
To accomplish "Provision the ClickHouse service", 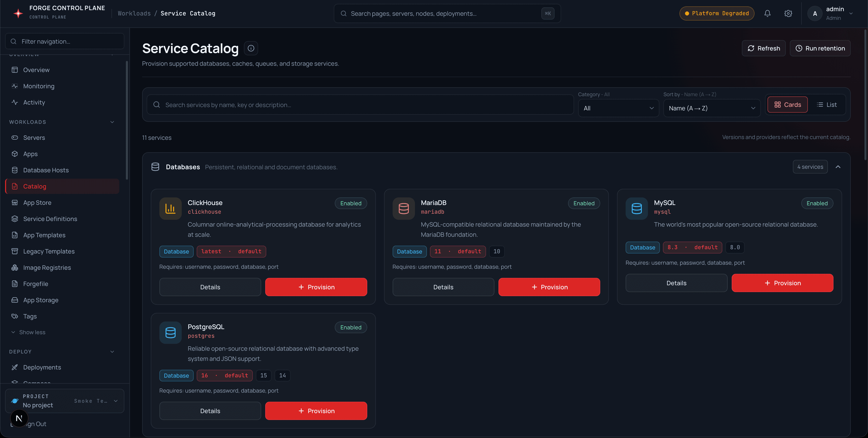I will coord(316,287).
